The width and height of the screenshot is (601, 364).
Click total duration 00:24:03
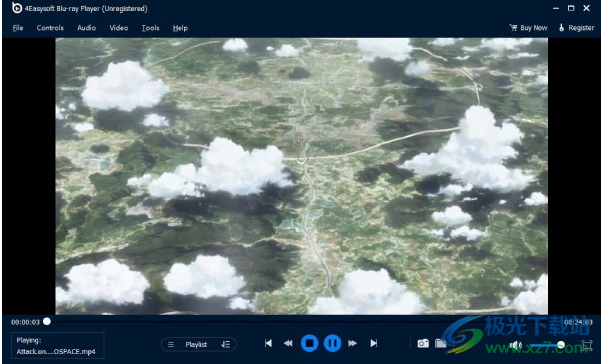(578, 322)
